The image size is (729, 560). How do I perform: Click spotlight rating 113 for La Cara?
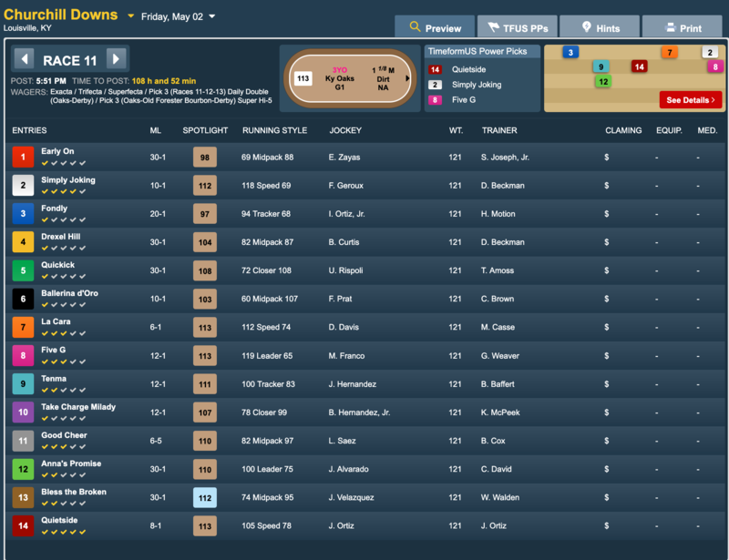[x=204, y=328]
